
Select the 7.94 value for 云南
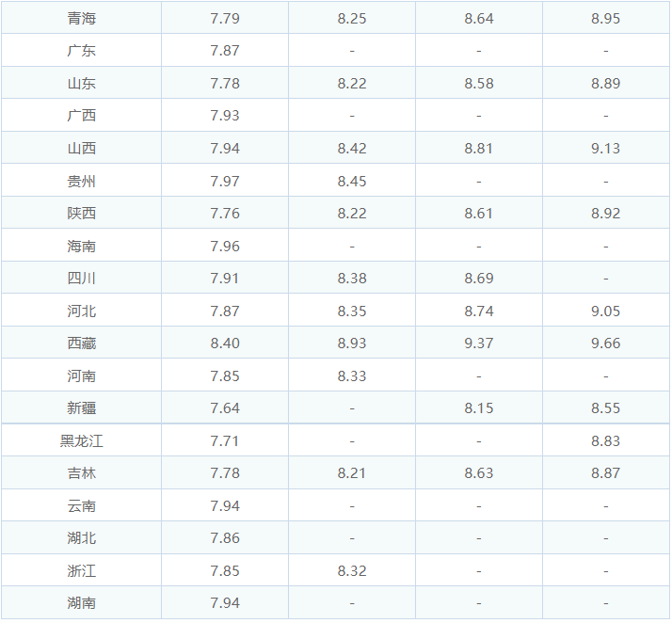(225, 506)
